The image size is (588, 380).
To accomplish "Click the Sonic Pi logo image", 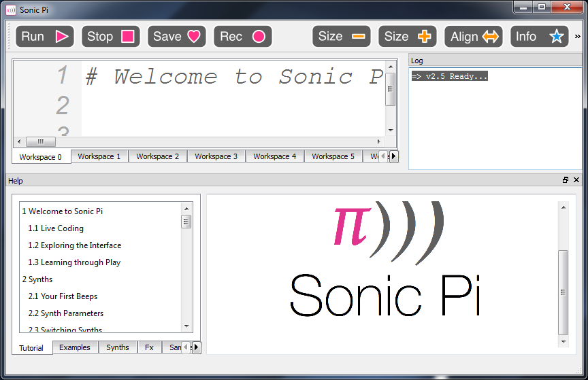I will 385,259.
